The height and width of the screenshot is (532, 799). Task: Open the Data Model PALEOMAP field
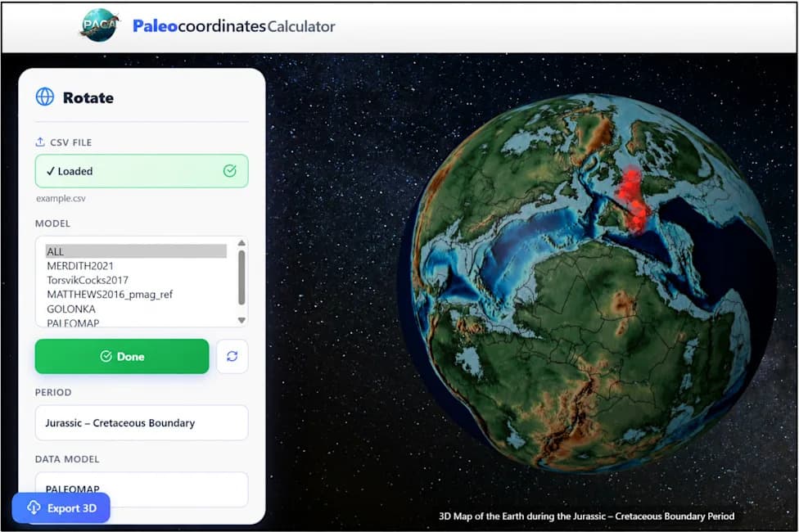pos(142,489)
